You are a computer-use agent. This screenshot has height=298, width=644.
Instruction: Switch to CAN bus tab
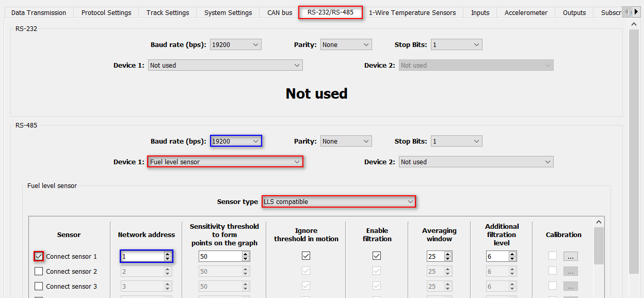(x=280, y=12)
